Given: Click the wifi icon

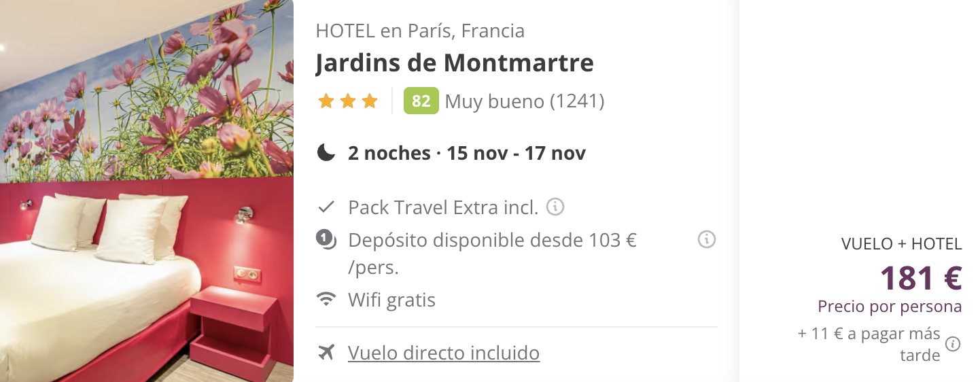Looking at the screenshot, I should point(326,300).
